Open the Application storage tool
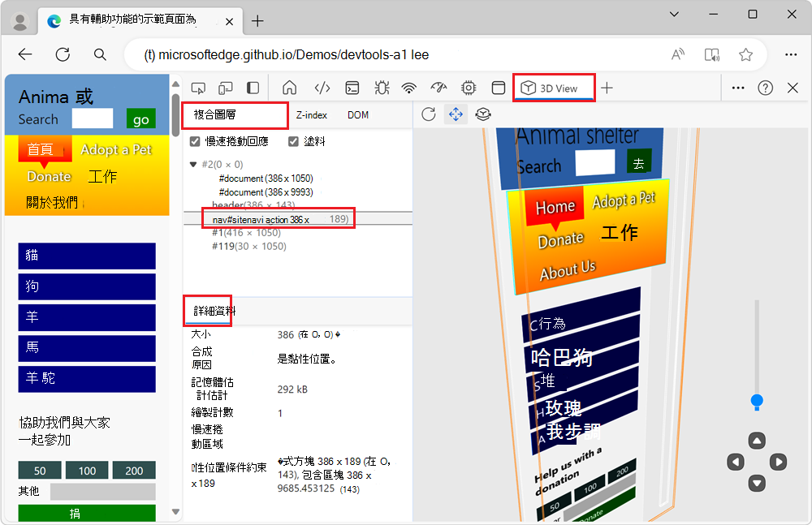 click(498, 88)
